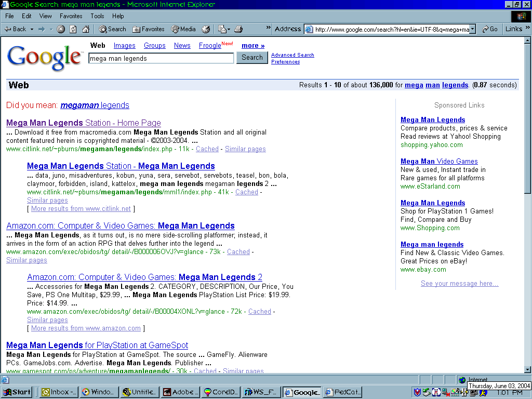The image size is (532, 399).
Task: Open the Search pane from toolbar
Action: [112, 29]
